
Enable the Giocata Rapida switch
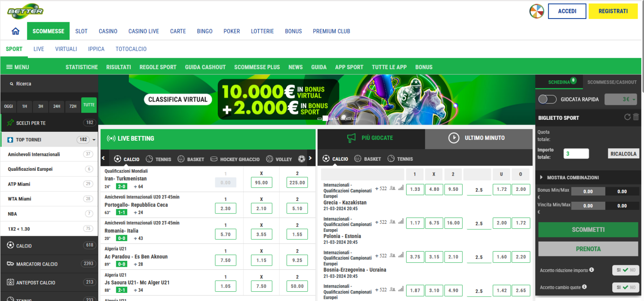point(547,99)
